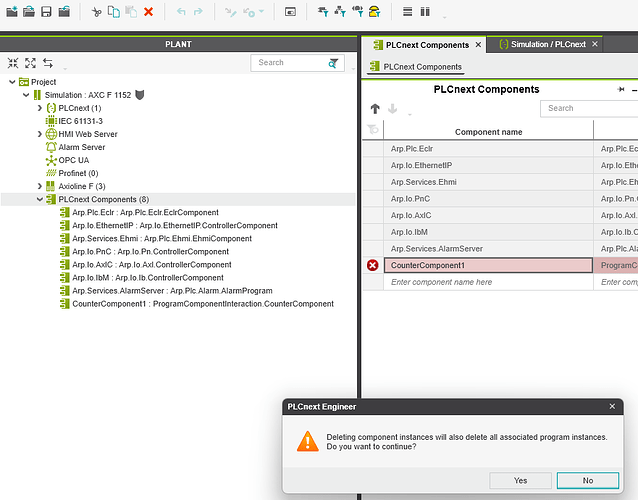
Task: Click the network tree filter icon
Action: click(x=340, y=12)
